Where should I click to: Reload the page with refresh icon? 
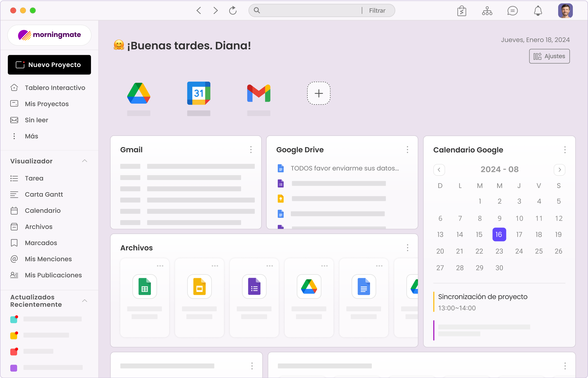(x=233, y=11)
